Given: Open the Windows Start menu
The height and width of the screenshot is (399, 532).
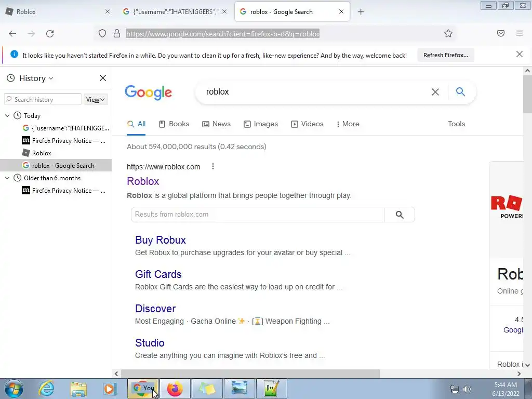Looking at the screenshot, I should pos(14,389).
